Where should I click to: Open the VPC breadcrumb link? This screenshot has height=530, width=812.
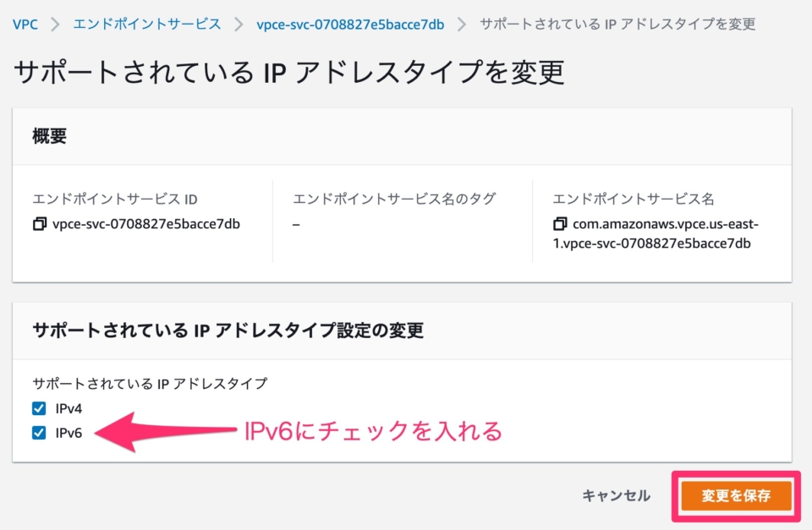tap(24, 25)
